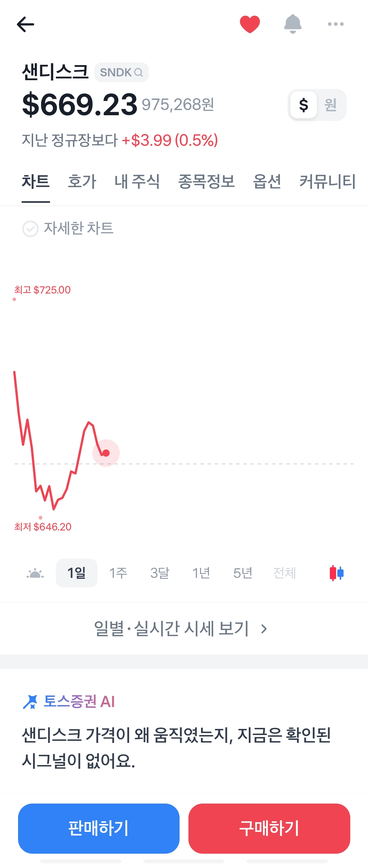
Task: Tap the Toss Securities AI icon
Action: (x=30, y=702)
